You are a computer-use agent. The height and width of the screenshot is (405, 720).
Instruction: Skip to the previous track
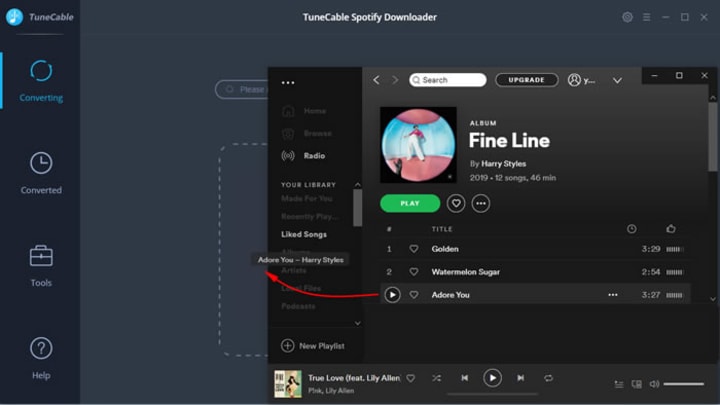pyautogui.click(x=465, y=378)
